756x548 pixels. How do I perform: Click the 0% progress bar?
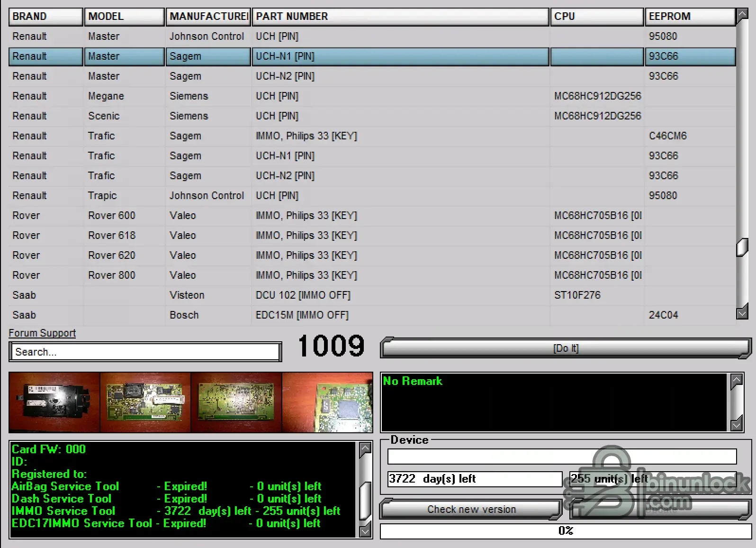(x=566, y=531)
